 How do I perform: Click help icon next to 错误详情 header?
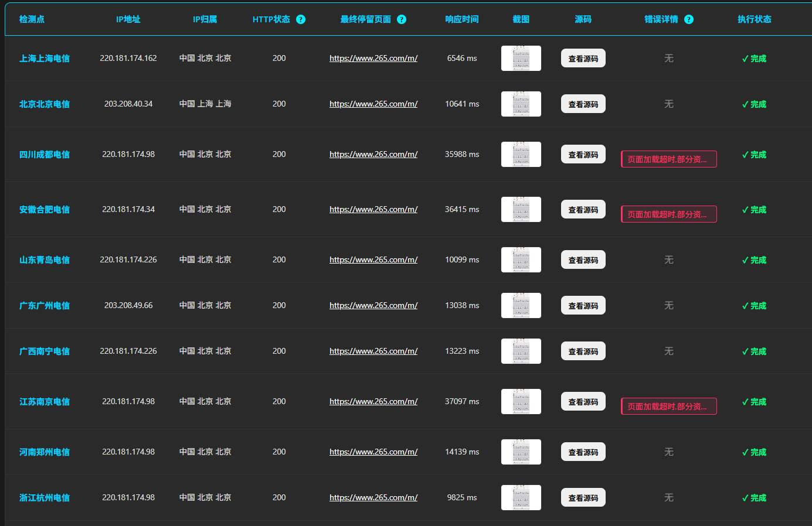(689, 19)
